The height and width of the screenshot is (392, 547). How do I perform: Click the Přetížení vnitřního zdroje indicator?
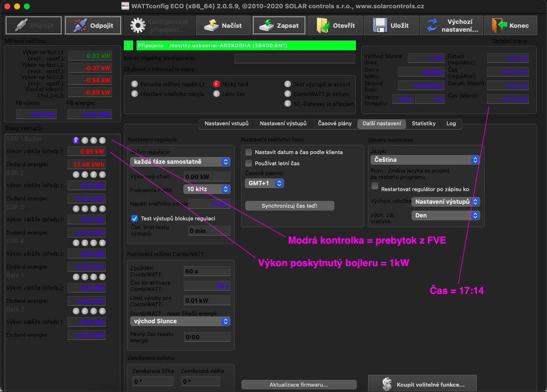click(x=134, y=94)
